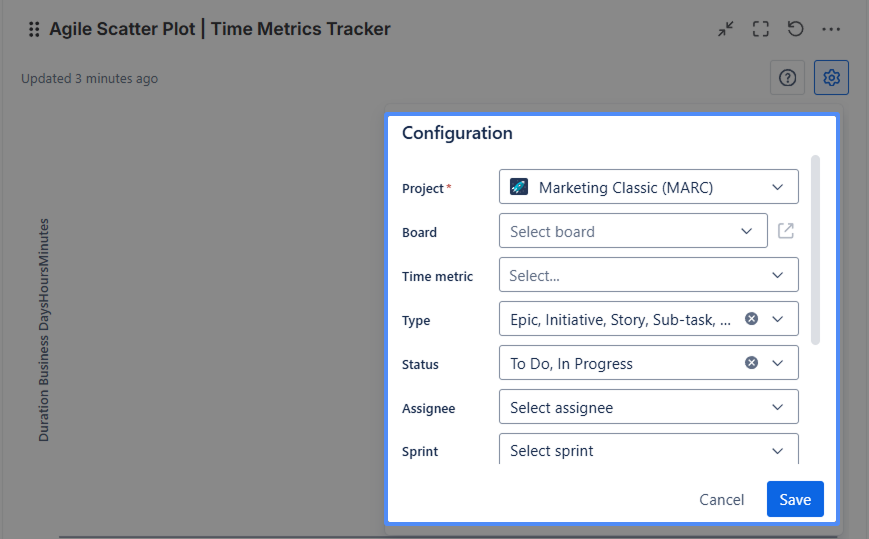Click the settings gear icon

pyautogui.click(x=831, y=78)
